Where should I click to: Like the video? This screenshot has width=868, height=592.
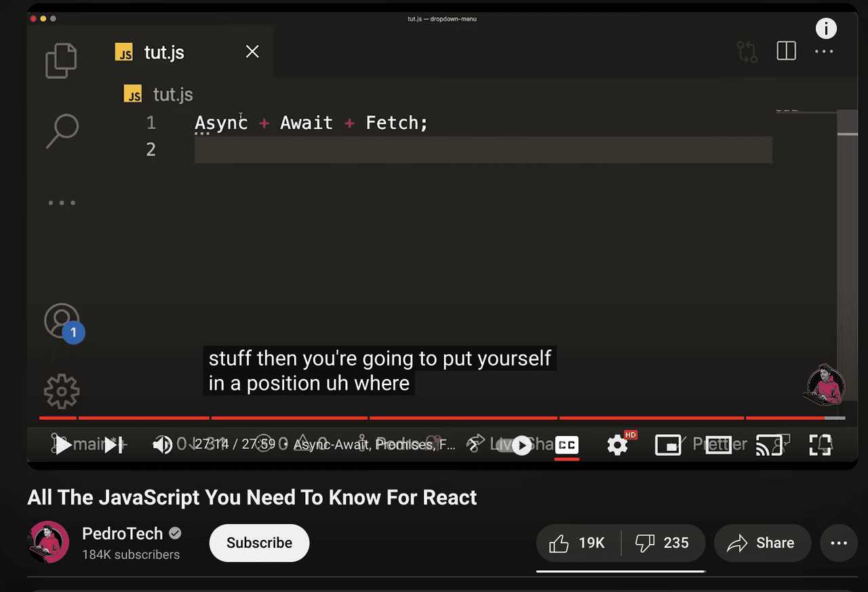578,543
